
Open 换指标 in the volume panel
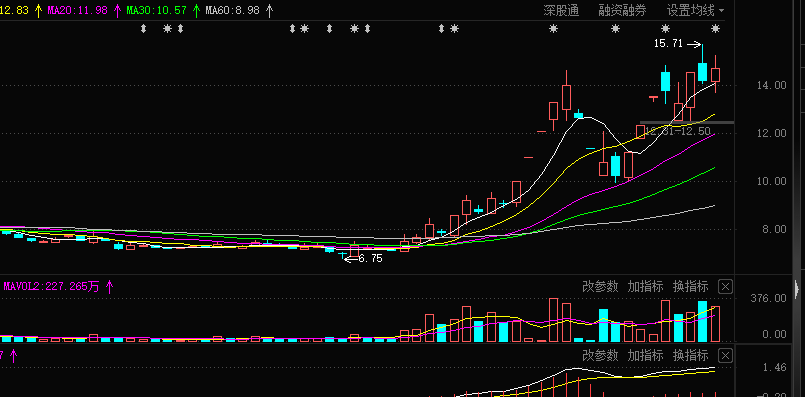(x=691, y=286)
